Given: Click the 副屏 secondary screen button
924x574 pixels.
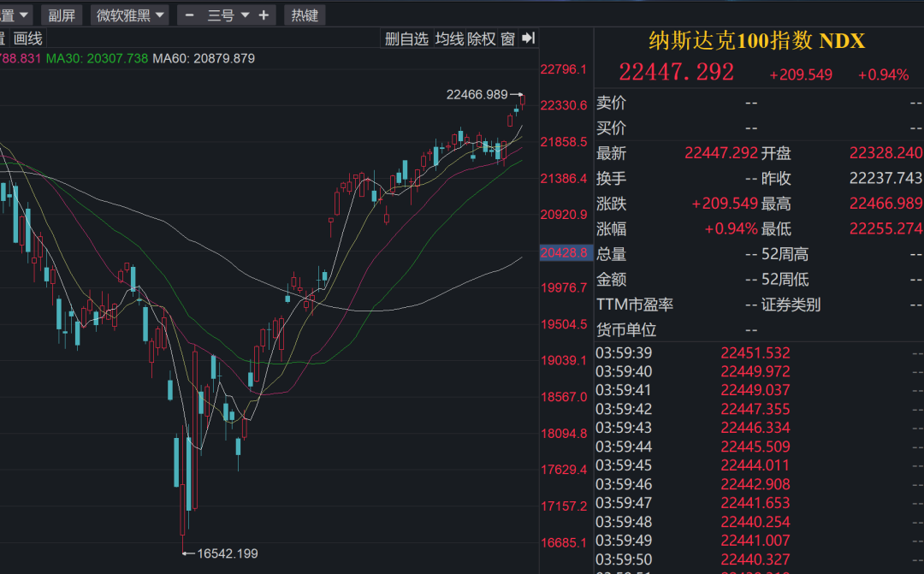Looking at the screenshot, I should (62, 14).
